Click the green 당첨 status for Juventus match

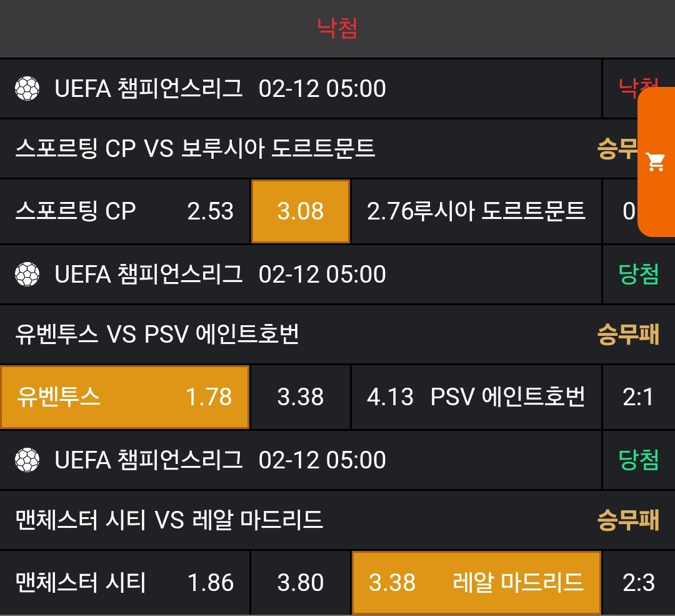pos(638,275)
